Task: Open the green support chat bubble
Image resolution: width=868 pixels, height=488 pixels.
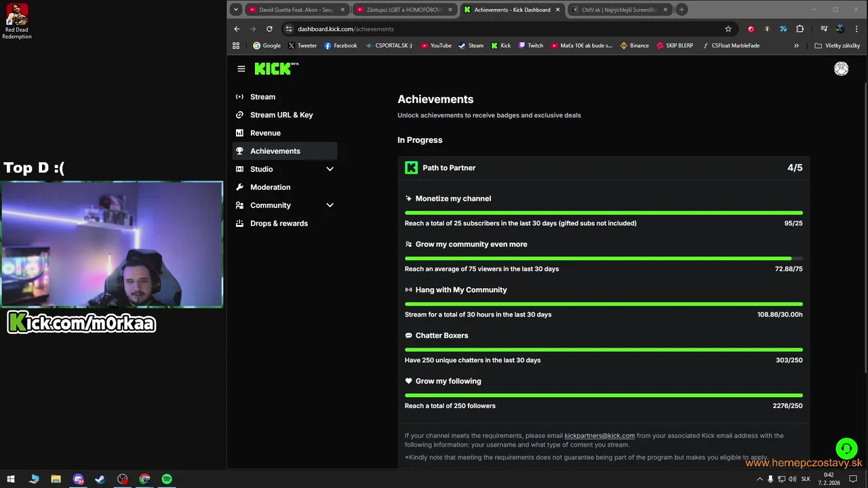Action: click(846, 448)
